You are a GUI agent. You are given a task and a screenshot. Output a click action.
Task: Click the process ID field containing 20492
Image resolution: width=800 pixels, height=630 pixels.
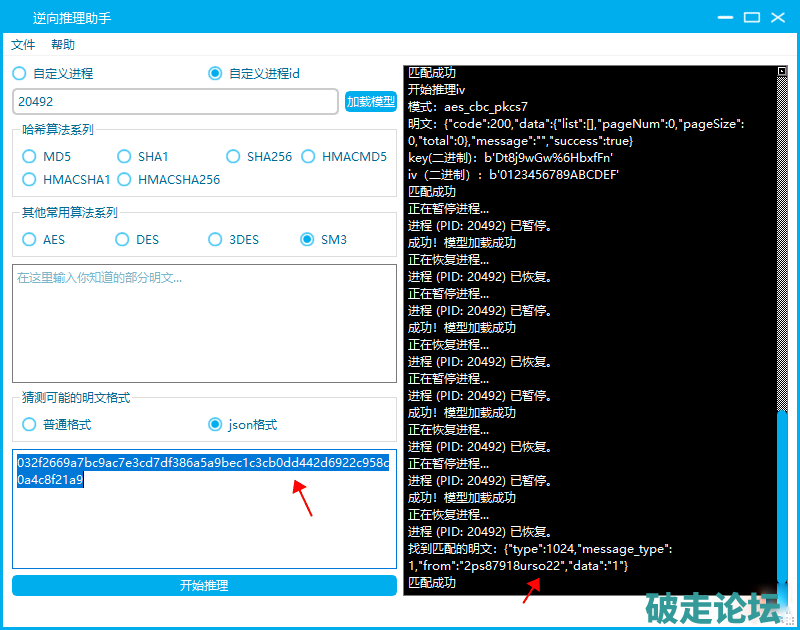[175, 102]
